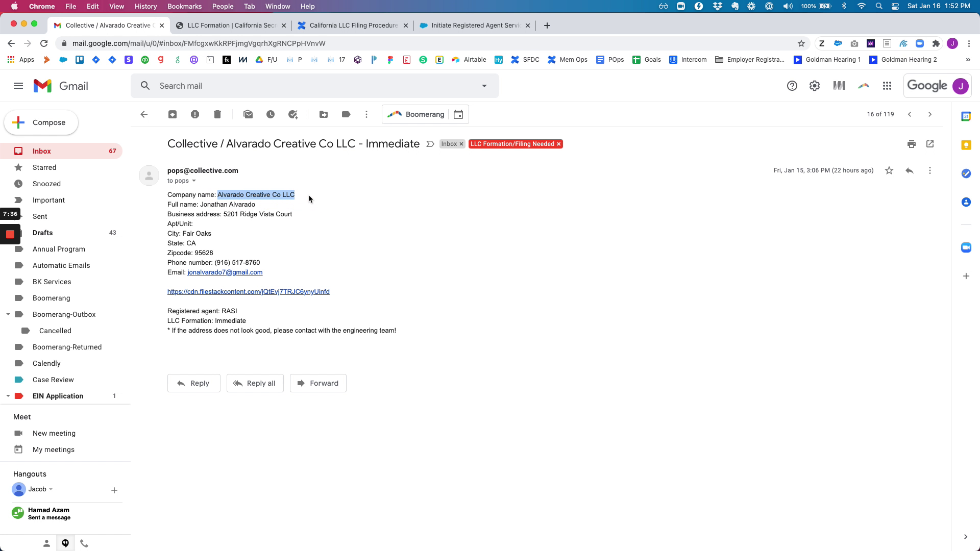Click the Move to folder icon
The height and width of the screenshot is (551, 980).
click(324, 114)
